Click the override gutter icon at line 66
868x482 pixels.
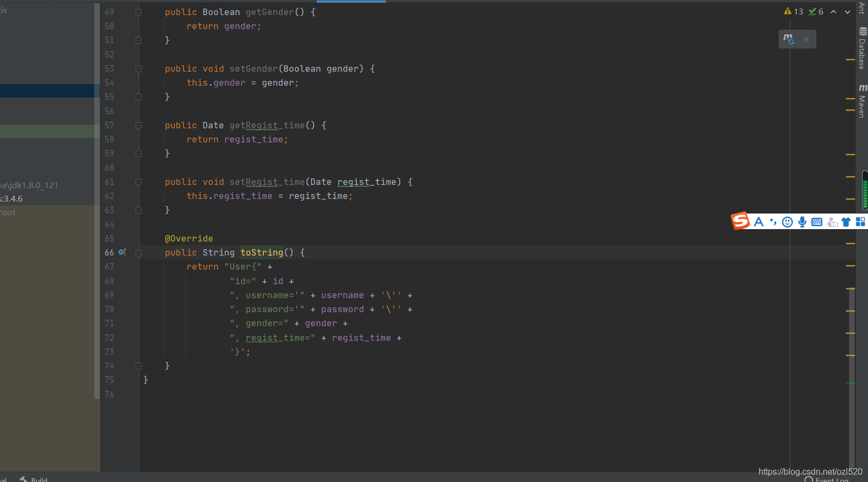point(122,252)
